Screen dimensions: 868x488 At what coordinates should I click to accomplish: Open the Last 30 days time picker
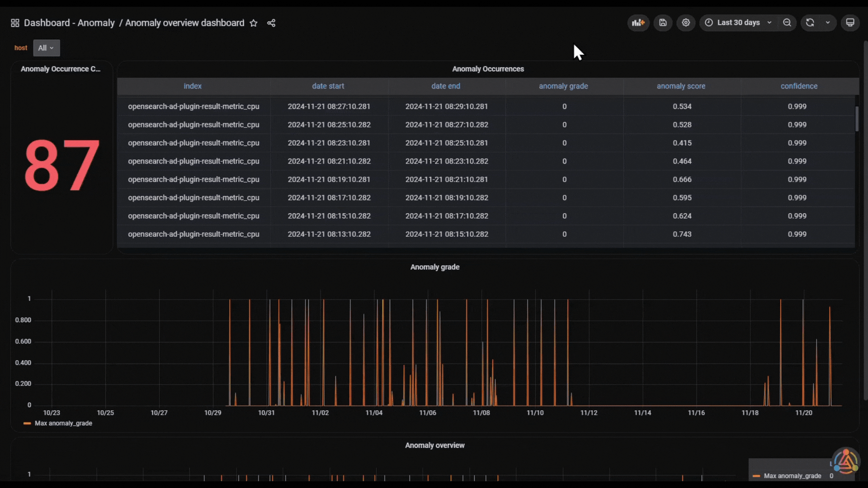point(738,23)
